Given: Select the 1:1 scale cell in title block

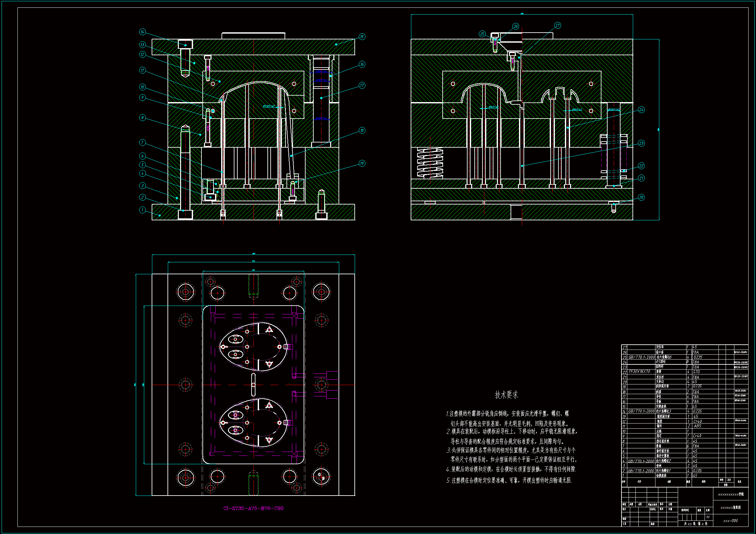Looking at the screenshot, I should pos(708,517).
